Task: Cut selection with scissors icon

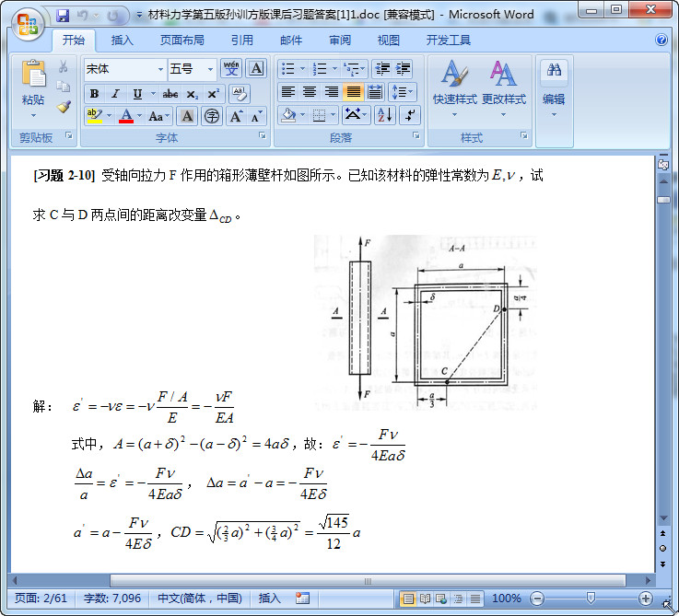Action: (64, 66)
